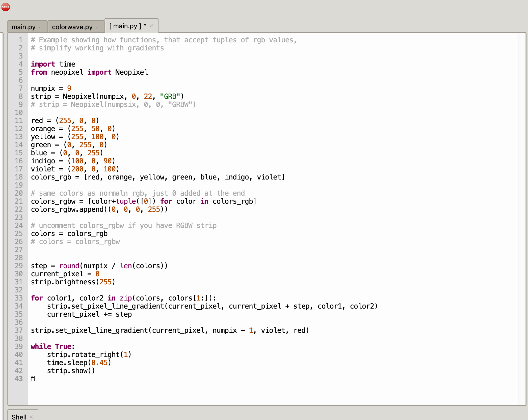Click line number 1 in the gutter

21,40
